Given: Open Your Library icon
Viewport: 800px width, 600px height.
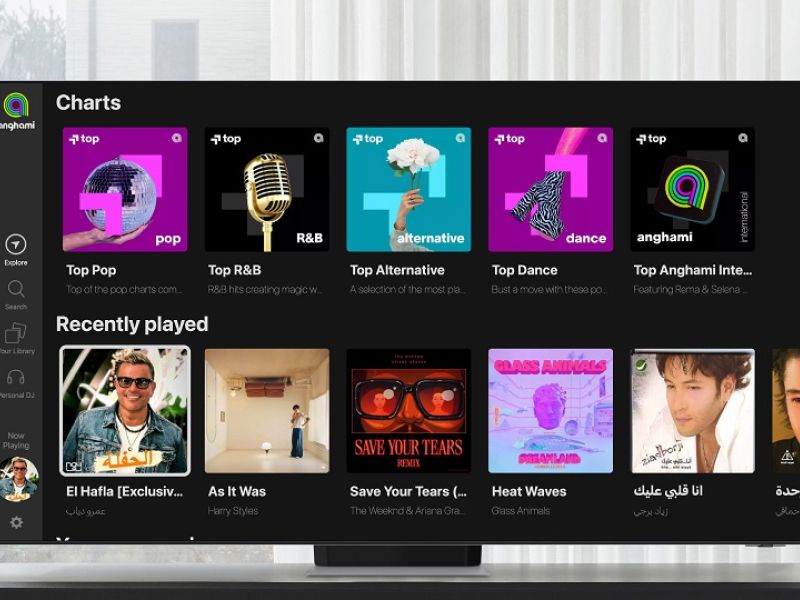Looking at the screenshot, I should pos(15,333).
